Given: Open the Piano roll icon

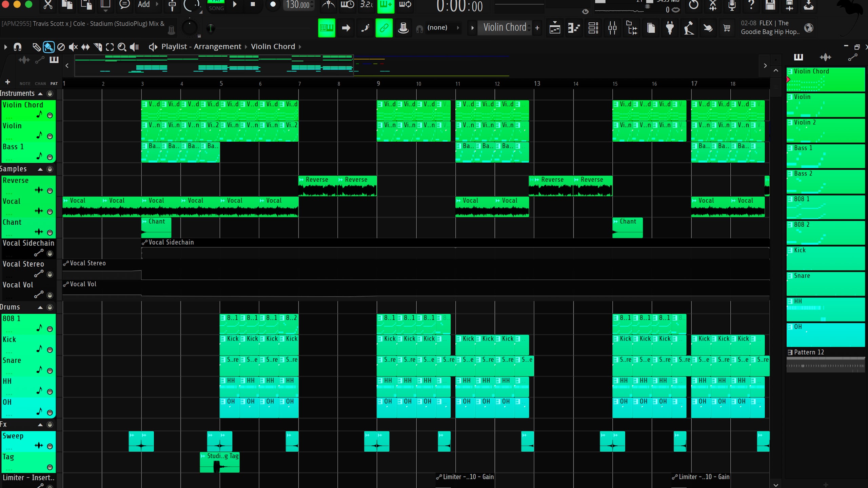Looking at the screenshot, I should [574, 28].
